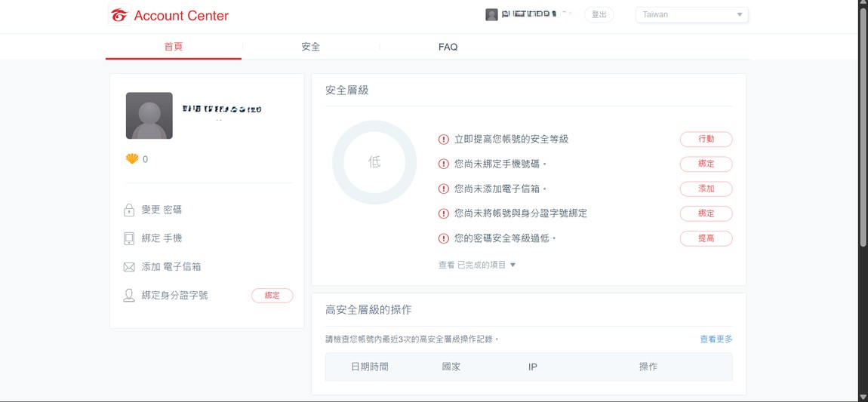Click the large profile avatar thumbnail

pyautogui.click(x=149, y=116)
